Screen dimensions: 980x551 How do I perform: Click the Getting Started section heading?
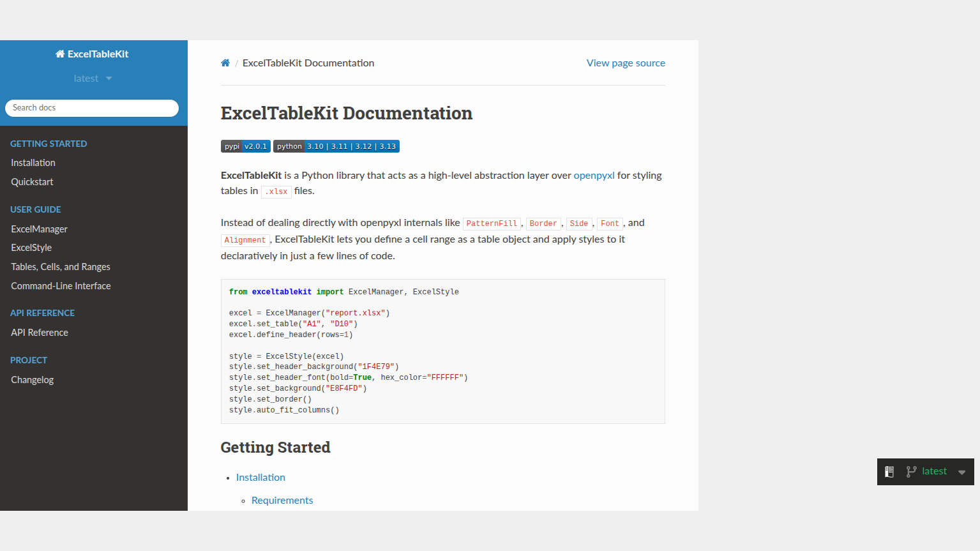coord(276,448)
